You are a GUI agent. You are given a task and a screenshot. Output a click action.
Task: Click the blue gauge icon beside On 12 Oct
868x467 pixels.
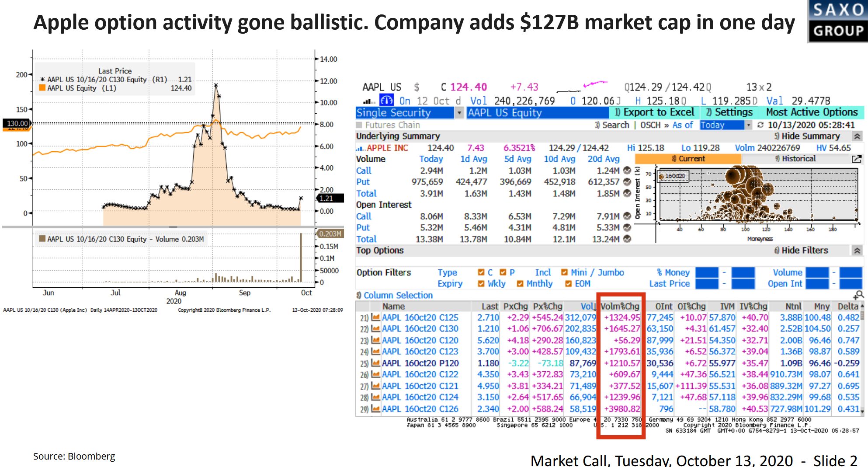point(386,101)
